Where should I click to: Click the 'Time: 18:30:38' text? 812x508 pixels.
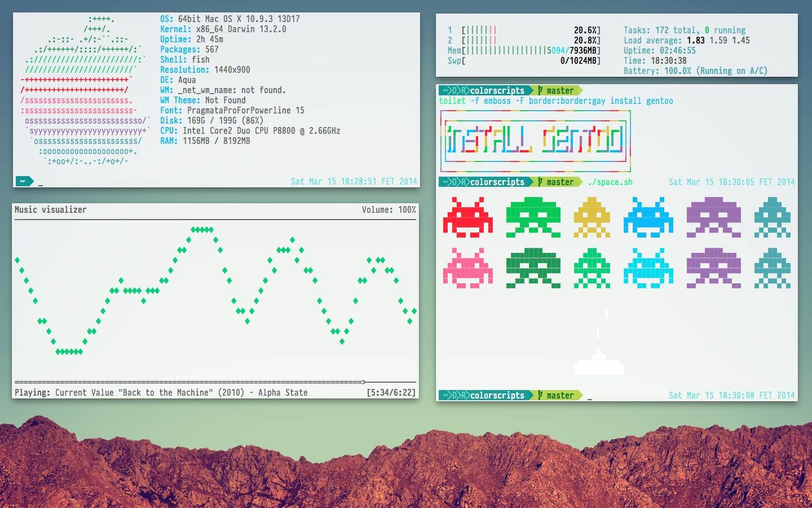click(x=655, y=60)
